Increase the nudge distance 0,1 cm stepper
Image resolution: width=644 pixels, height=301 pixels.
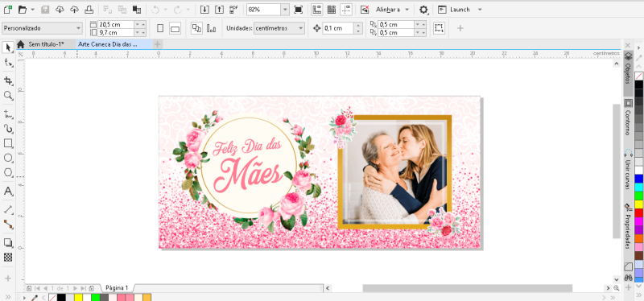tap(358, 26)
